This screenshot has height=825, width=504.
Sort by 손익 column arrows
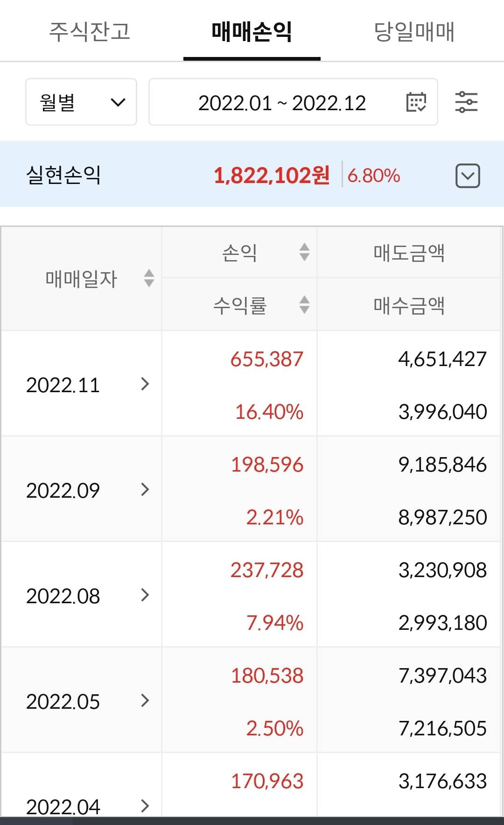pyautogui.click(x=304, y=252)
